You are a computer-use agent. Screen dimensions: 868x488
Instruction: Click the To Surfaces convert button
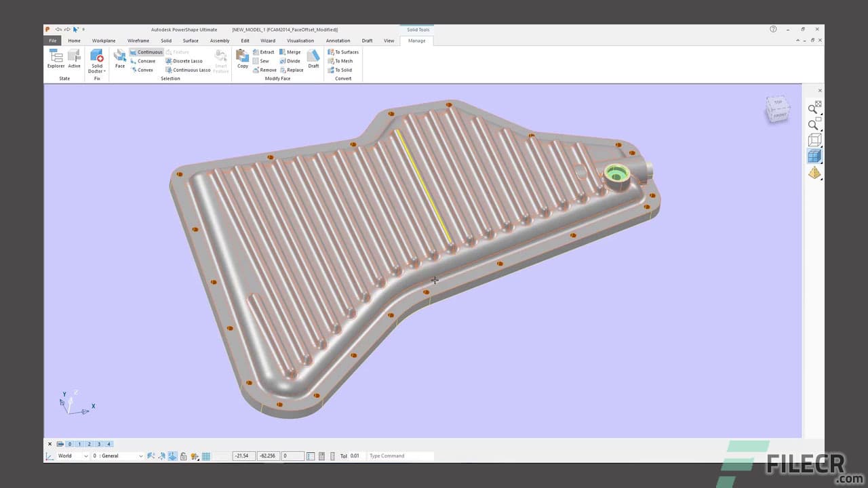(342, 52)
